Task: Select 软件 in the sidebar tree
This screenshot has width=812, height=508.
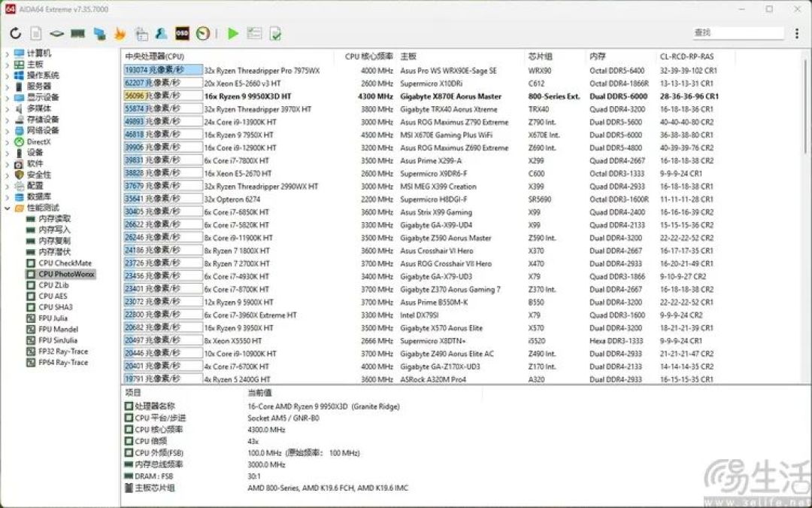Action: tap(35, 163)
